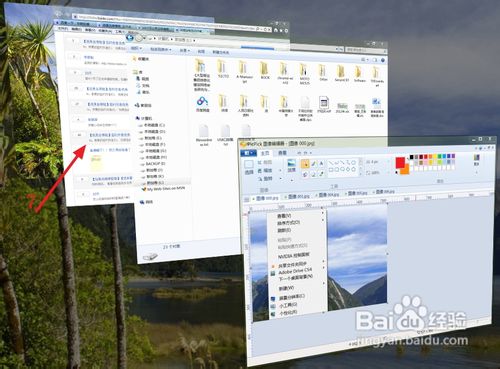Select 家庭组 in the Explorer navigation pane
500x369 pixels.
143,105
